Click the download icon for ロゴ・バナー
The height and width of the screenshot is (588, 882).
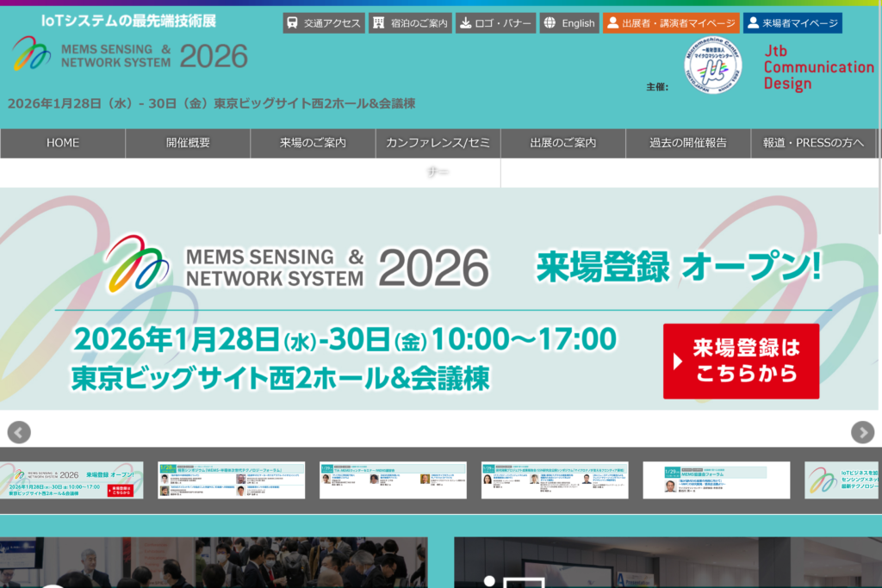point(465,23)
